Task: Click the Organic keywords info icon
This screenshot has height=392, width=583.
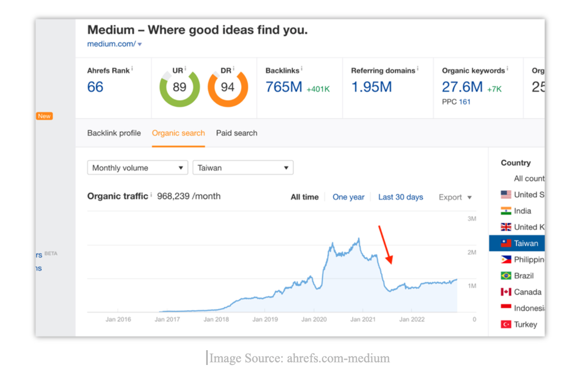Action: tap(507, 69)
